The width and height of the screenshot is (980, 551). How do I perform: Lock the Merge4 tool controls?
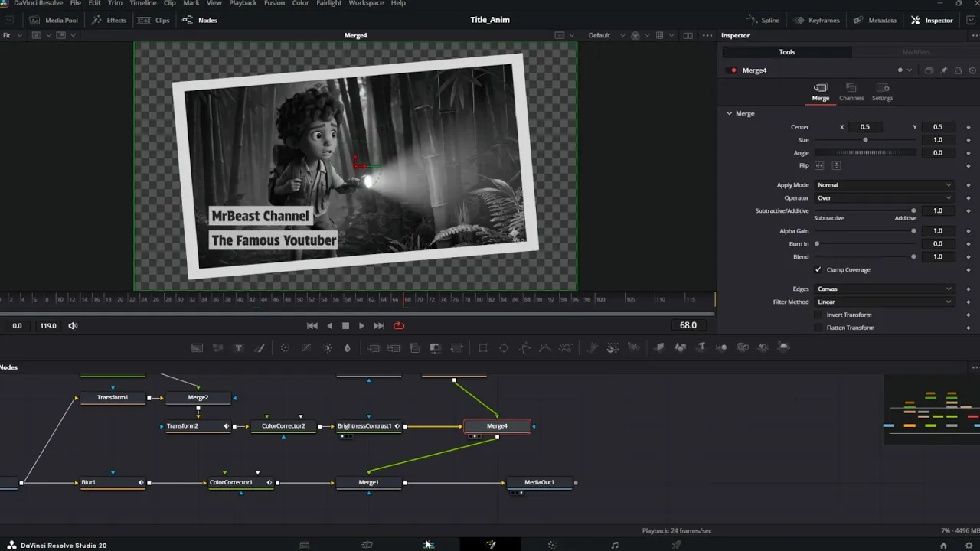tap(958, 70)
